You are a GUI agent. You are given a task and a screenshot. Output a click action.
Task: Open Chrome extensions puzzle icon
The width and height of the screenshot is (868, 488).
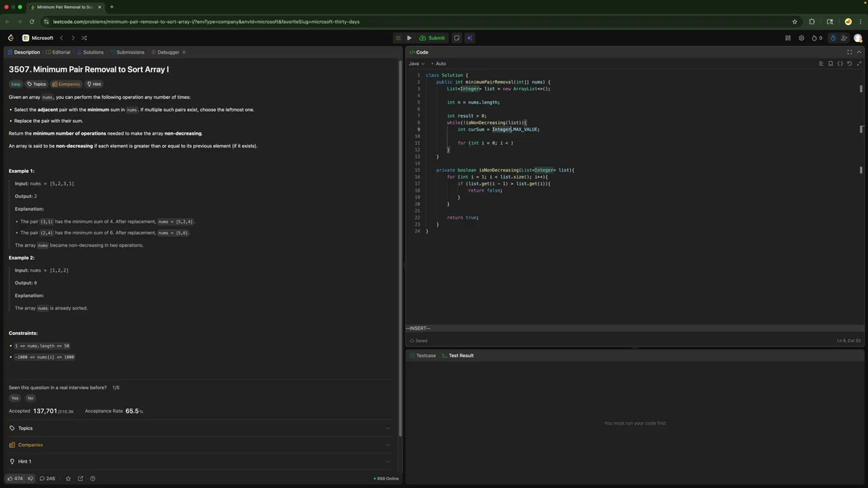click(x=812, y=22)
